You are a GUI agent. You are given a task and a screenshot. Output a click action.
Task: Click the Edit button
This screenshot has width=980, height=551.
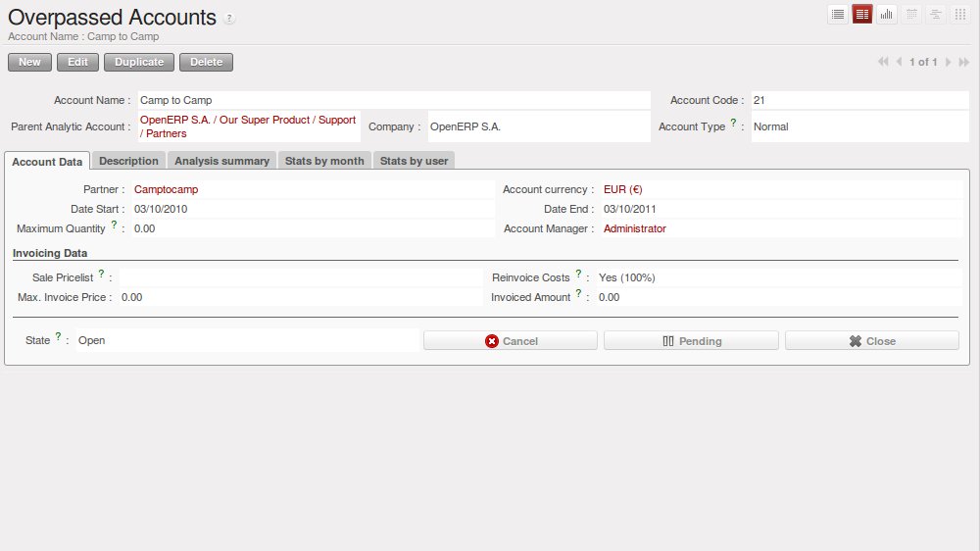click(77, 62)
